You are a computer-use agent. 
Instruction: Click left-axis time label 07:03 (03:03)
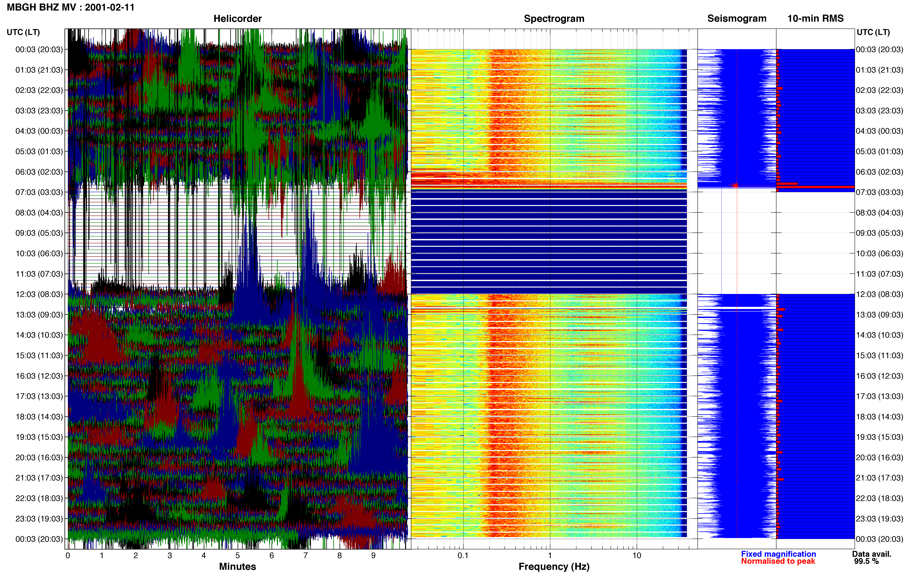(39, 192)
